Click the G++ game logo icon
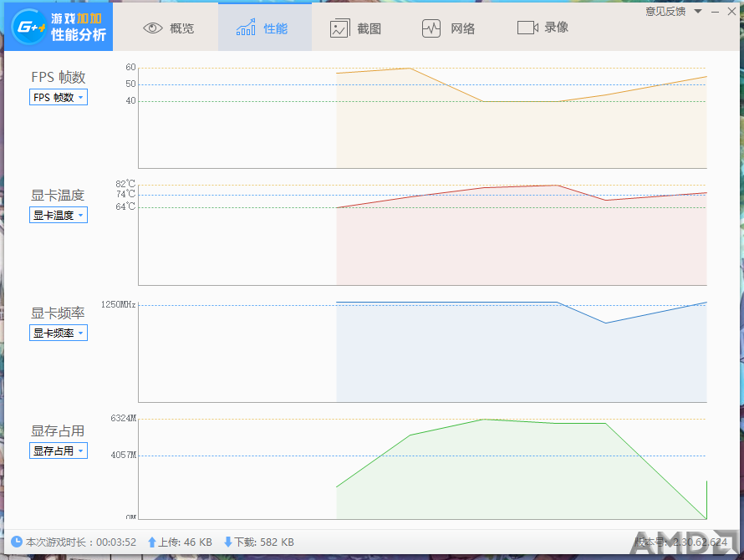The width and height of the screenshot is (744, 560). point(28,27)
